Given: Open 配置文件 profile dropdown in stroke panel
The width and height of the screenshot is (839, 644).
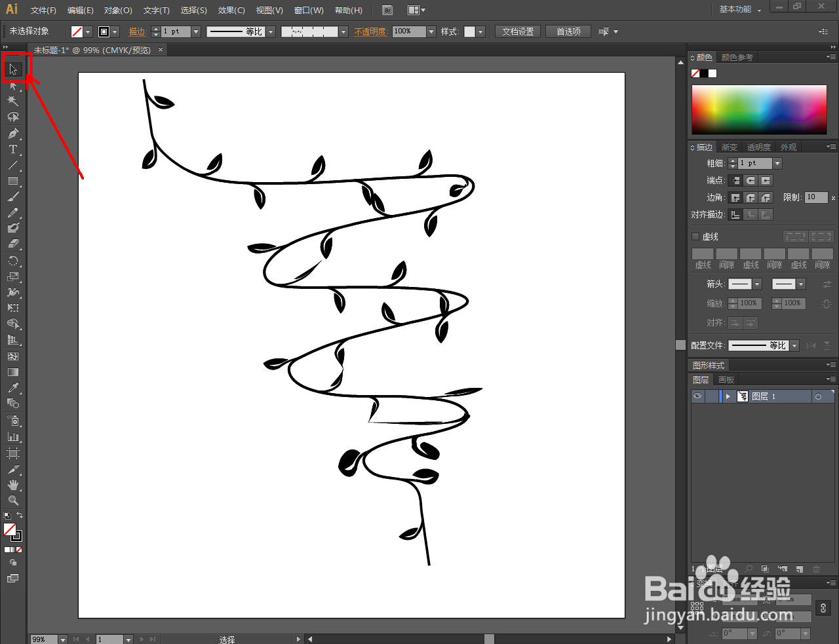Looking at the screenshot, I should click(x=794, y=345).
